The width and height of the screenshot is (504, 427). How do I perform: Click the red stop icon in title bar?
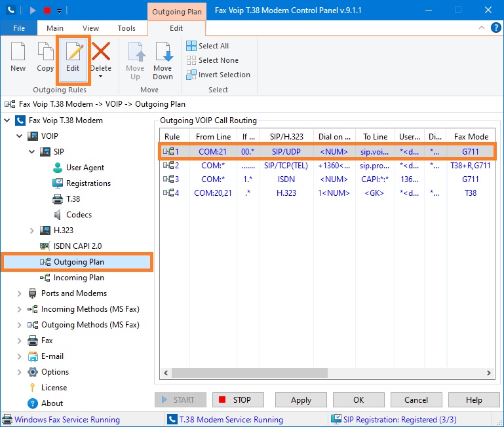point(47,10)
